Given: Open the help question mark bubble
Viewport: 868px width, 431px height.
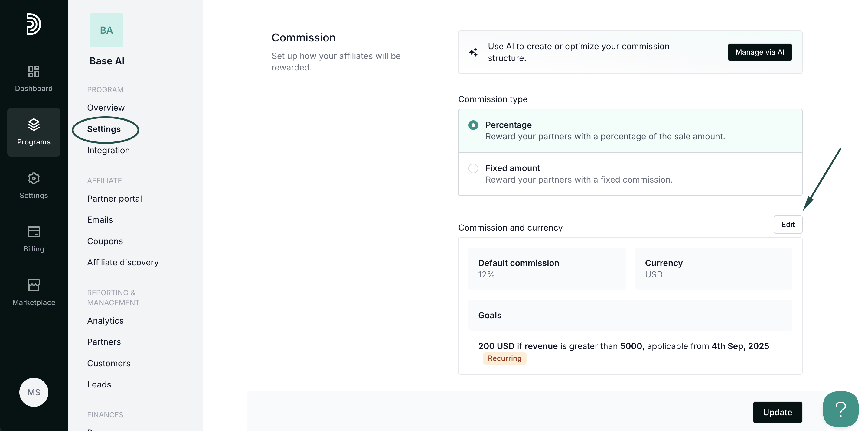Looking at the screenshot, I should (x=840, y=409).
